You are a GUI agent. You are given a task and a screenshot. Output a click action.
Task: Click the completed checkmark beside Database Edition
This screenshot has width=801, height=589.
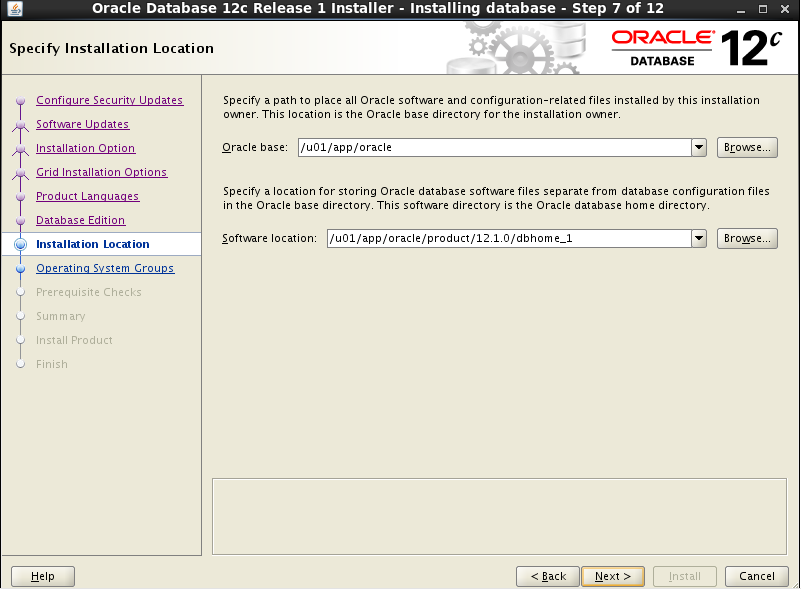(21, 220)
